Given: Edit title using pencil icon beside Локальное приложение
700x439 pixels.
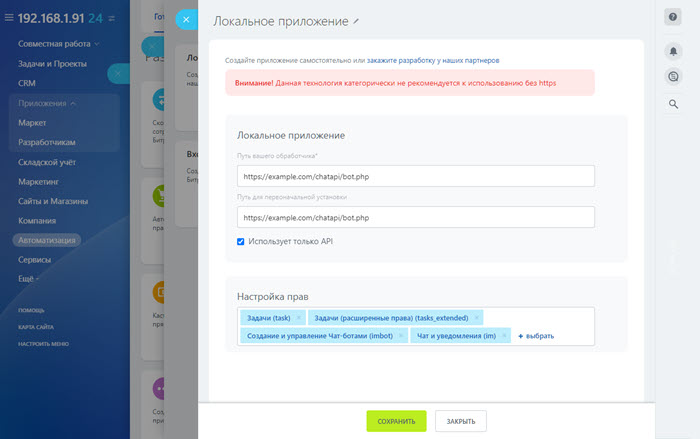Looking at the screenshot, I should 356,21.
